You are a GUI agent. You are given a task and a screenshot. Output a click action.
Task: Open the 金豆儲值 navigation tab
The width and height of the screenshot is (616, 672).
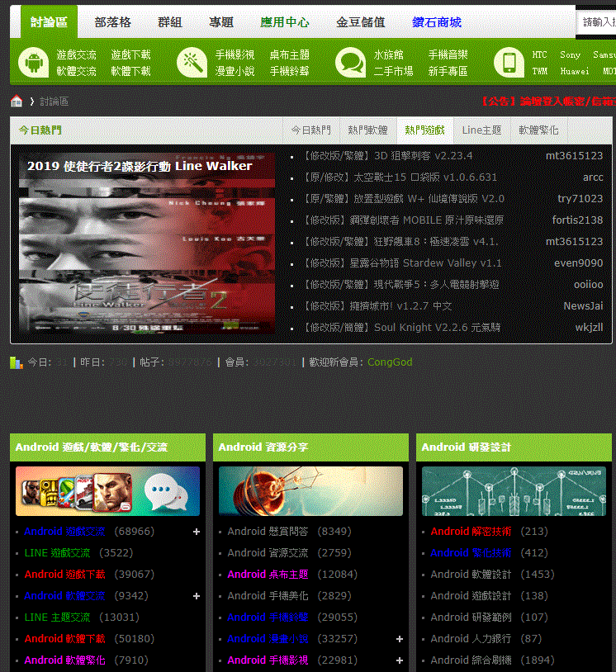coord(361,22)
